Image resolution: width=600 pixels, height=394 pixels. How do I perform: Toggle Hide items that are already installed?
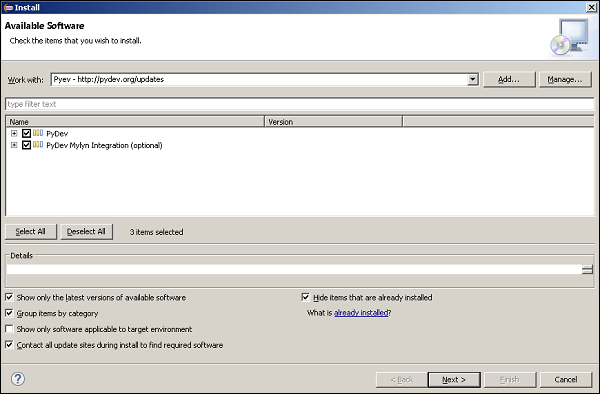tap(305, 297)
